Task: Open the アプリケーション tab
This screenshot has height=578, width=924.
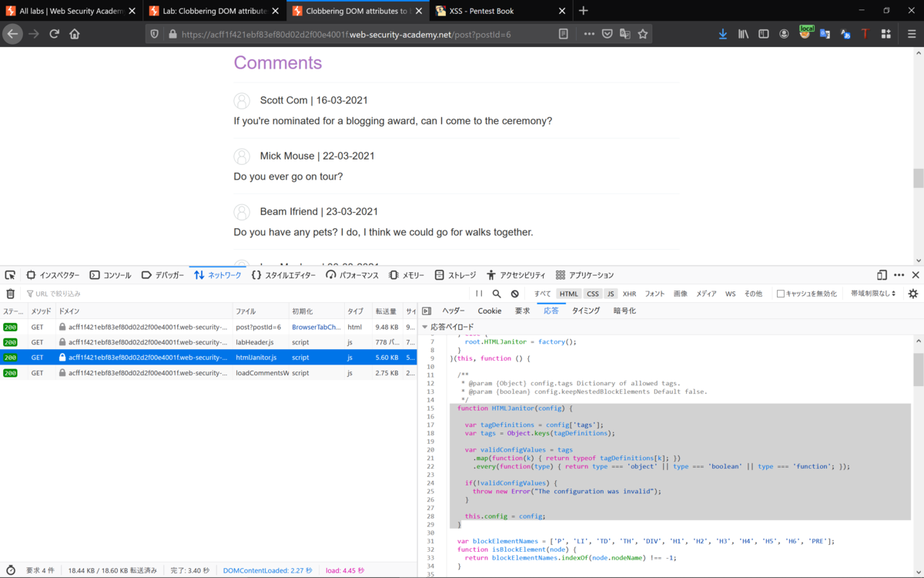Action: coord(584,275)
